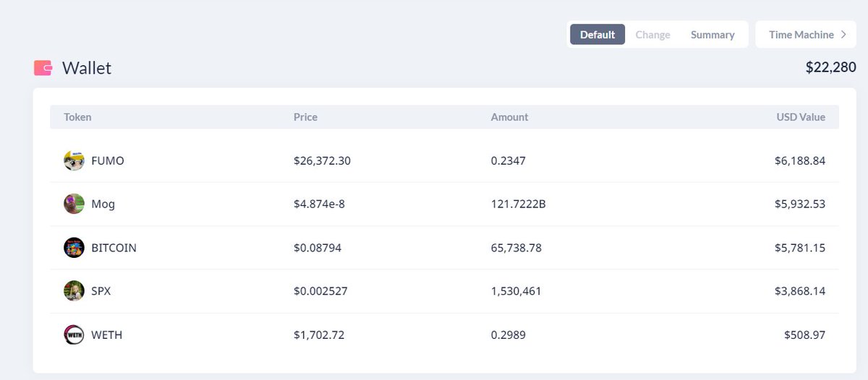Click the BITCOIN token avatar
The image size is (868, 380).
(x=74, y=248)
